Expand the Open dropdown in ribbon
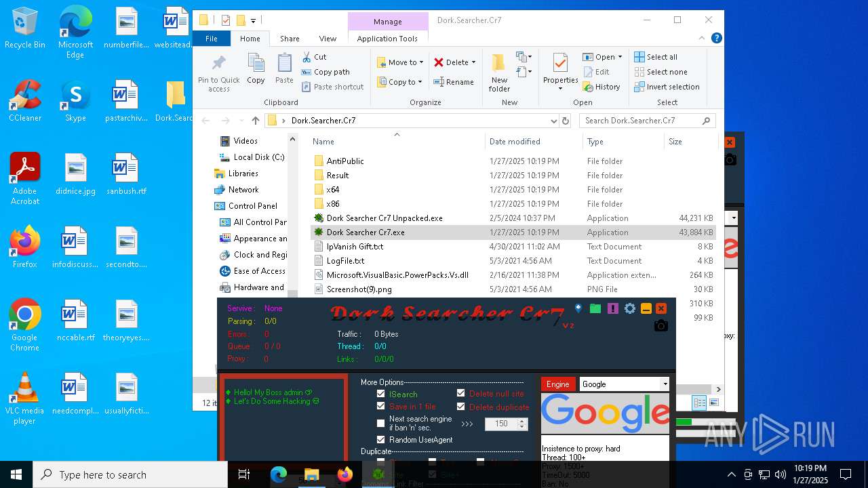Image resolution: width=868 pixels, height=488 pixels. [x=620, y=57]
